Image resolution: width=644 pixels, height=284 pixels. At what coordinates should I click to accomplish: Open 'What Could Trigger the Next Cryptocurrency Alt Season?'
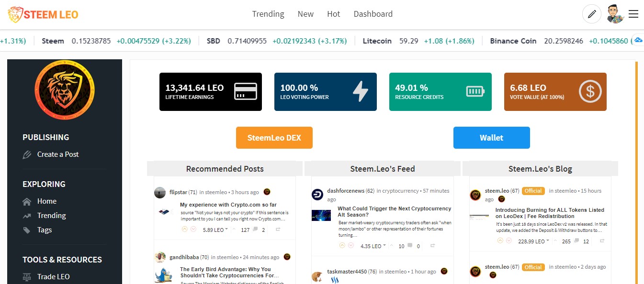395,212
